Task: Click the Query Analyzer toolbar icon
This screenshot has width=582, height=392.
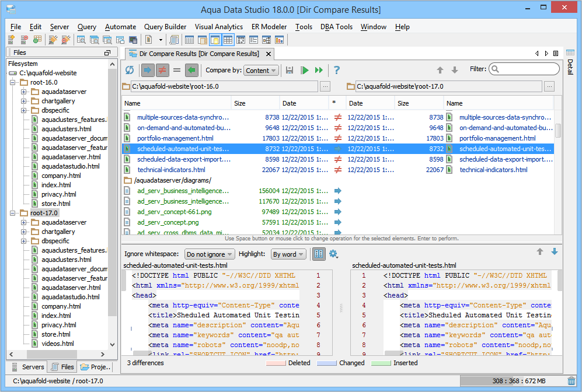Action: click(x=81, y=40)
